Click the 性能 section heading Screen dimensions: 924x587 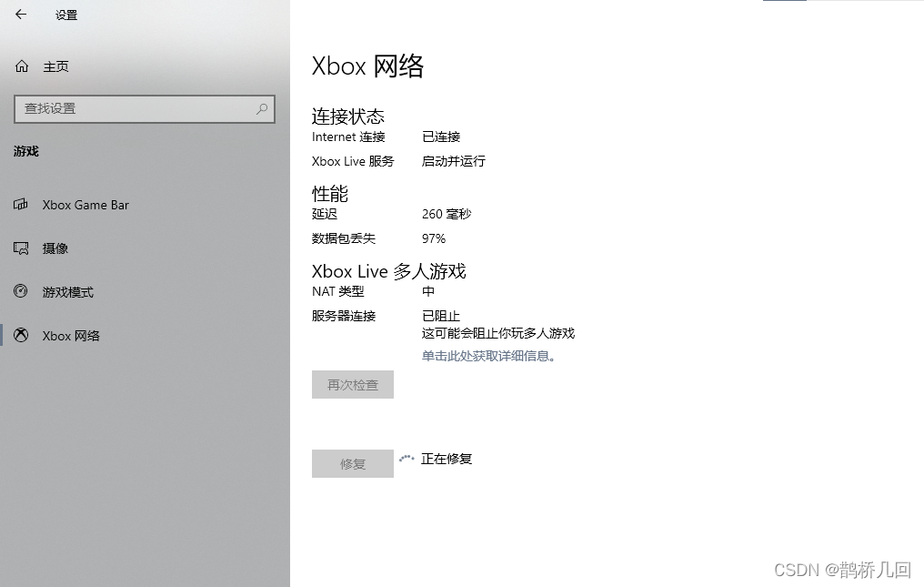330,194
